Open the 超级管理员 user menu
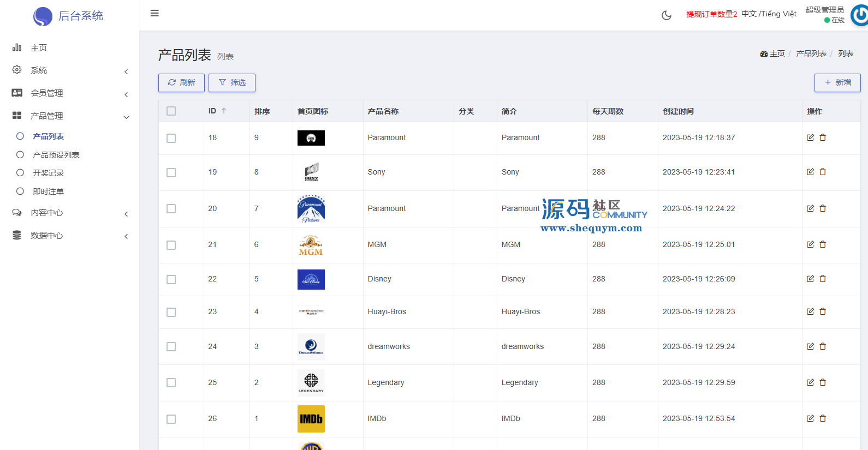Screen dimensions: 868x450 825,10
